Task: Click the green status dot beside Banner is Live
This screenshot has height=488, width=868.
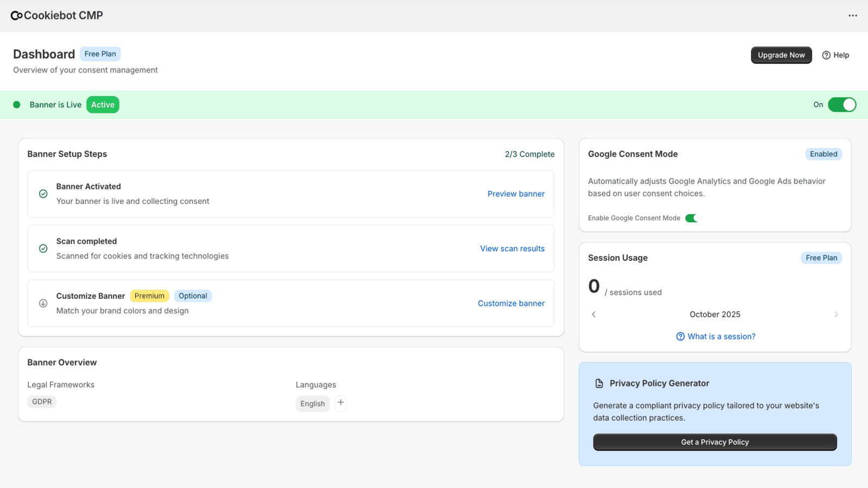Action: pos(17,104)
